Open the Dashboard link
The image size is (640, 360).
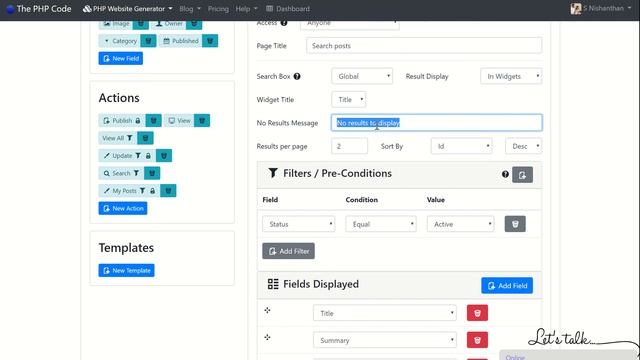tap(288, 9)
